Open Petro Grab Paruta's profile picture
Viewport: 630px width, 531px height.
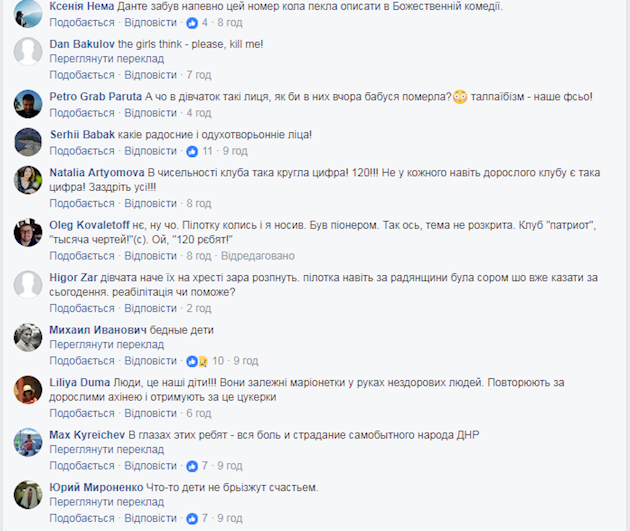tap(28, 104)
